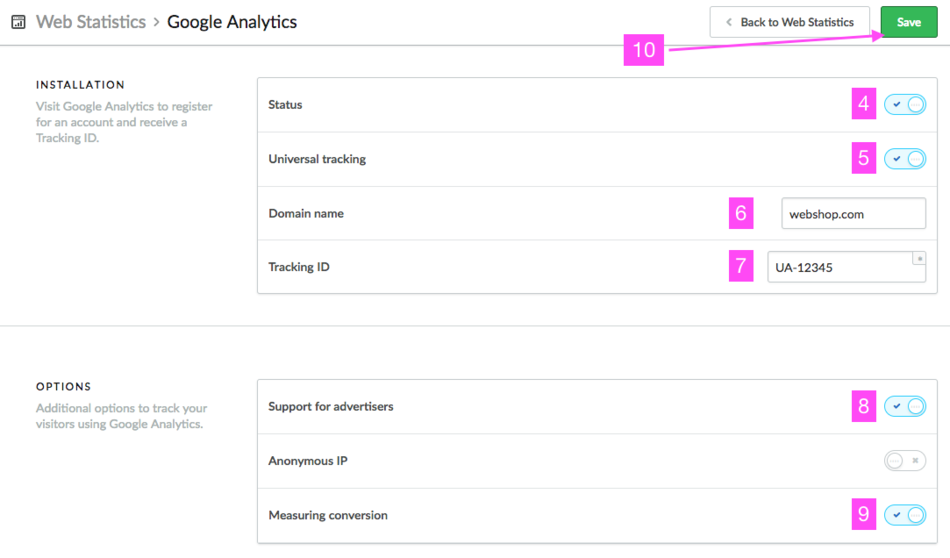Toggle the Status switch off
Viewport: 950px width, 558px height.
coord(905,104)
